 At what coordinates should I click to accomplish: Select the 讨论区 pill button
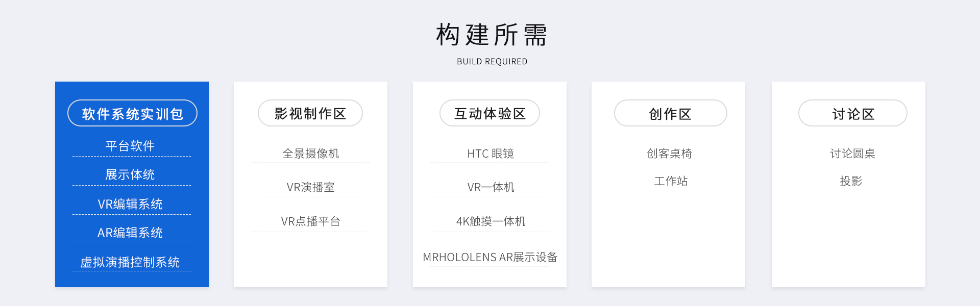852,113
